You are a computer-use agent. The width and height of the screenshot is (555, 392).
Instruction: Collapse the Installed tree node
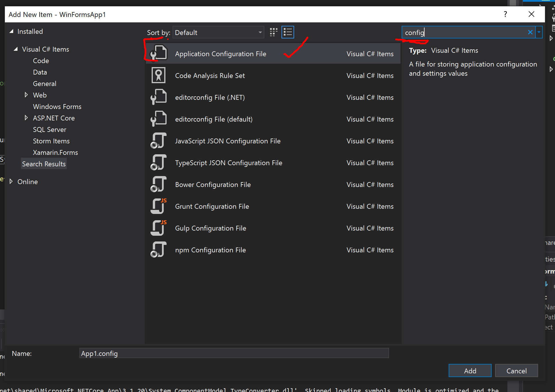11,31
